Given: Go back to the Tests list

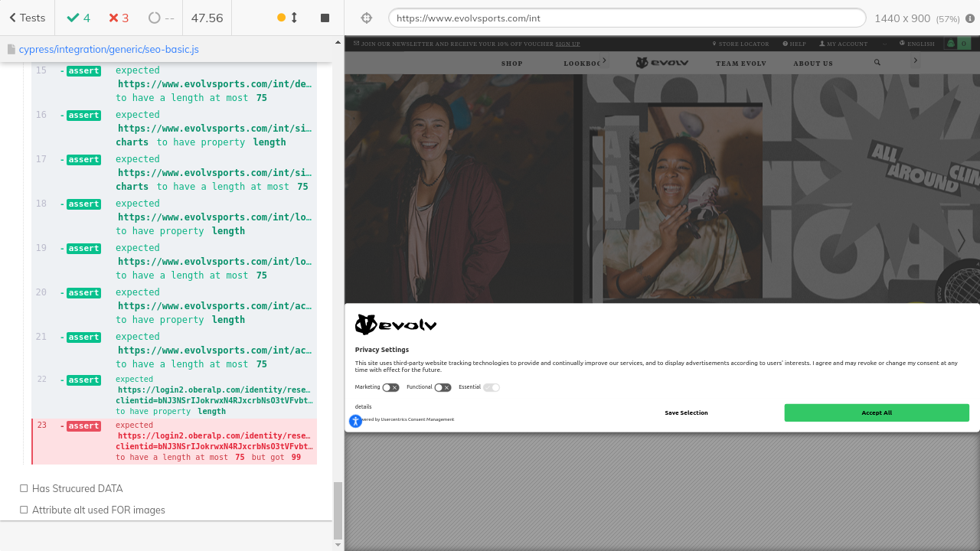Looking at the screenshot, I should point(27,18).
